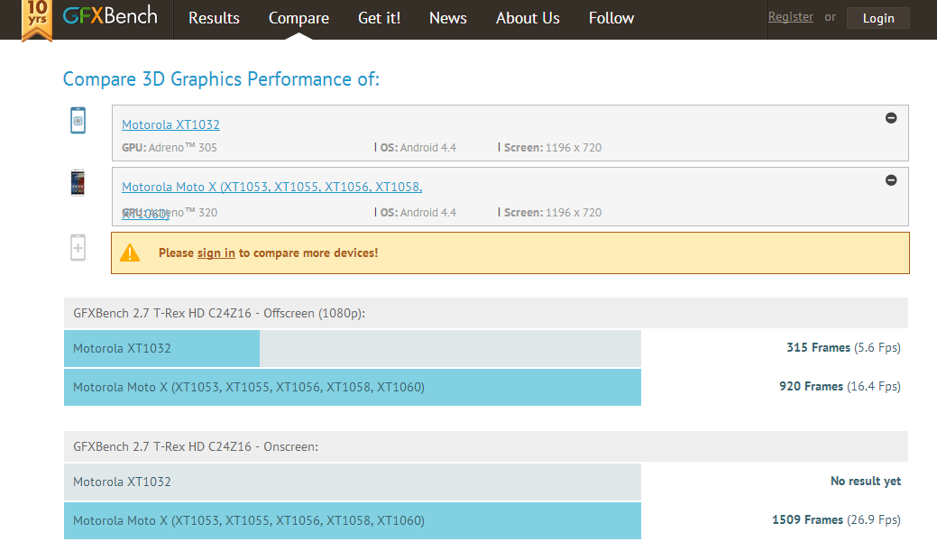Select the Moto X onscreen result bar
This screenshot has width=937, height=560.
[353, 520]
